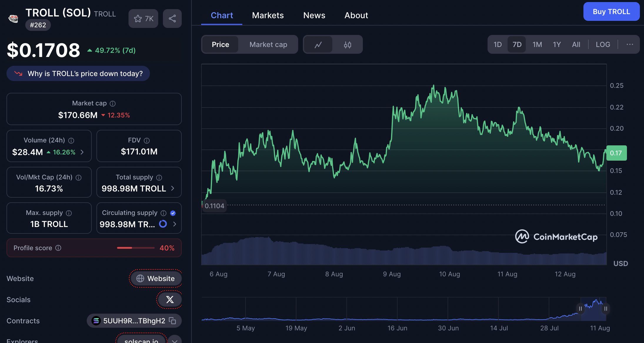The height and width of the screenshot is (343, 644).
Task: Click the CoinMarketCap chart logo
Action: click(x=556, y=236)
